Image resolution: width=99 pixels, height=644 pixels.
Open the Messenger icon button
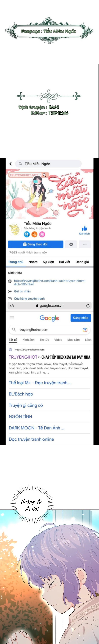point(71,244)
